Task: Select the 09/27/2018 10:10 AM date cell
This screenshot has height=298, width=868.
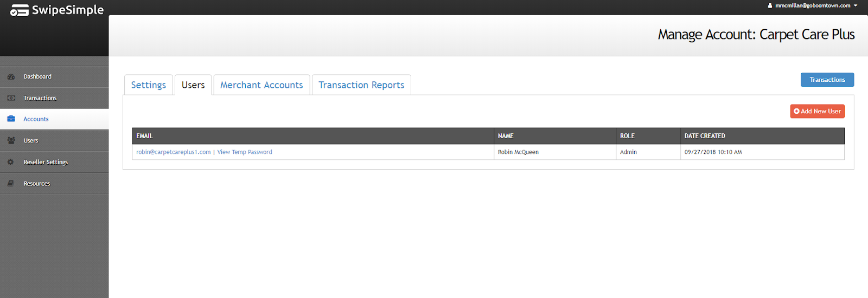Action: click(762, 152)
